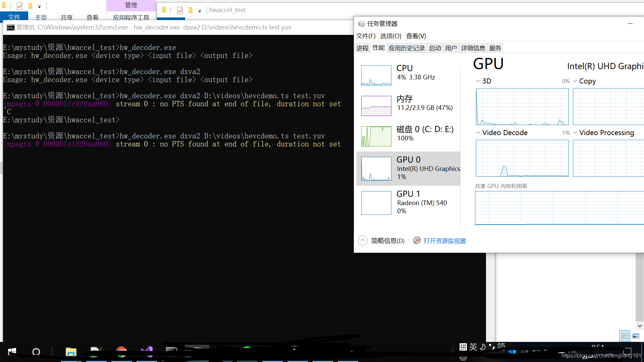Launch Chrome from the taskbar

121,352
